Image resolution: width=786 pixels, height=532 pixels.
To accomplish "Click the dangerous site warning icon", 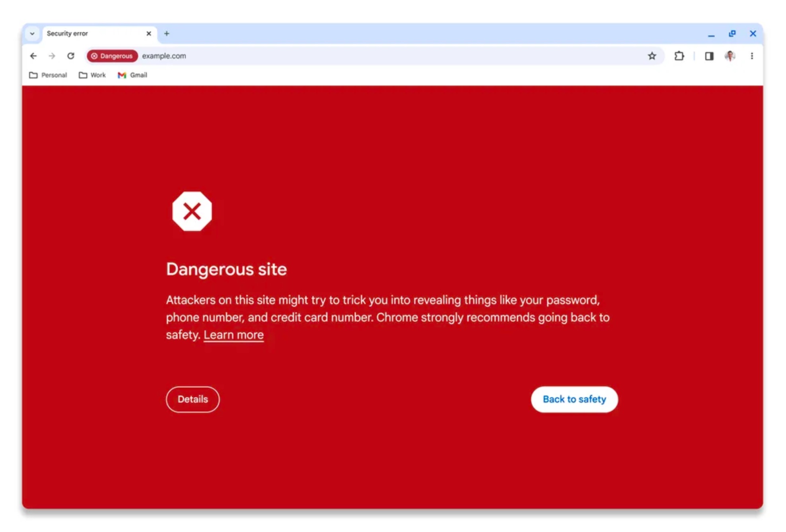I will [191, 212].
